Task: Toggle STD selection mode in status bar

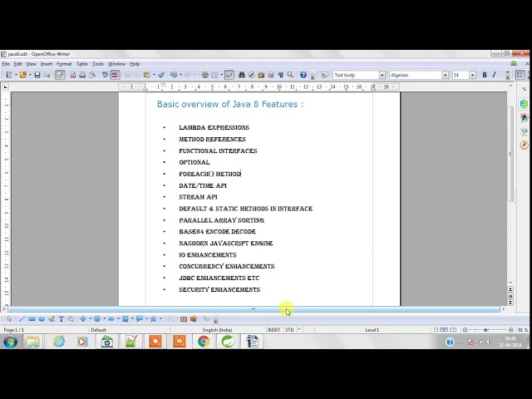Action: (x=289, y=330)
